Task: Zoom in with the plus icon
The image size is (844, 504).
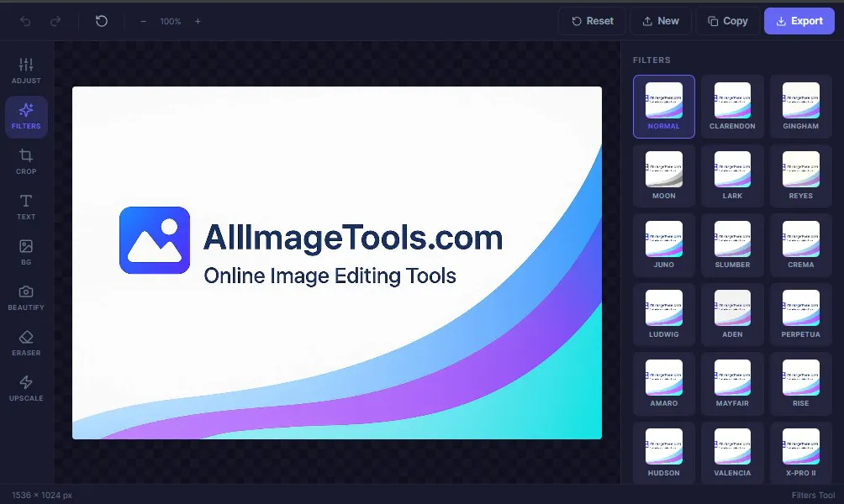Action: coord(198,21)
